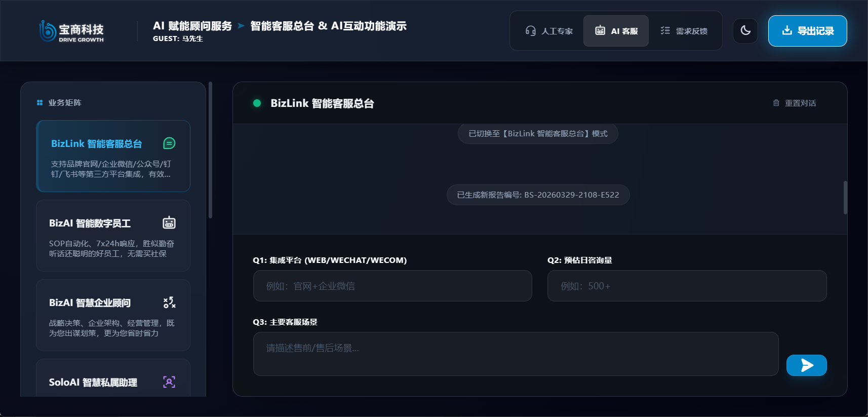Toggle dark mode with the moon icon
This screenshot has height=417, width=868.
745,30
